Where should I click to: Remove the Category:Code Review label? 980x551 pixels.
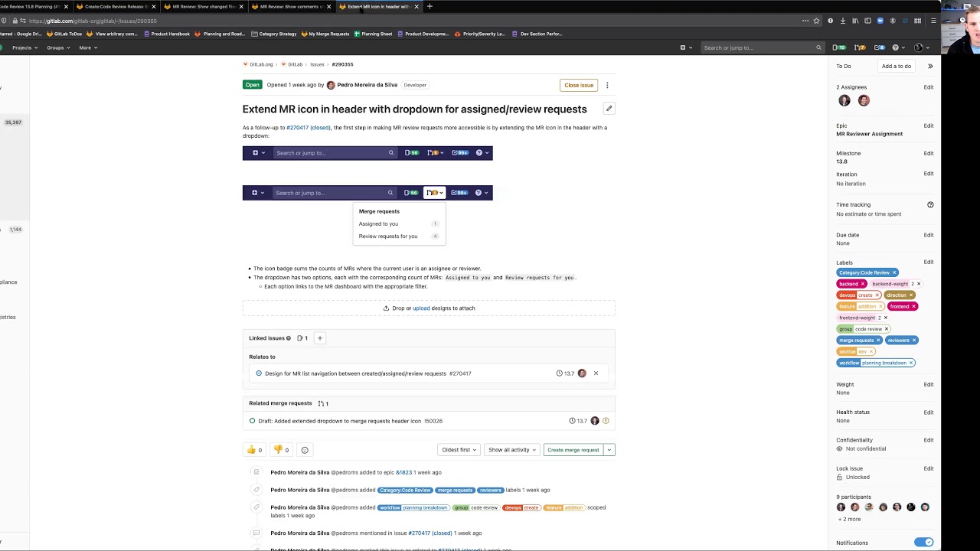tap(893, 272)
